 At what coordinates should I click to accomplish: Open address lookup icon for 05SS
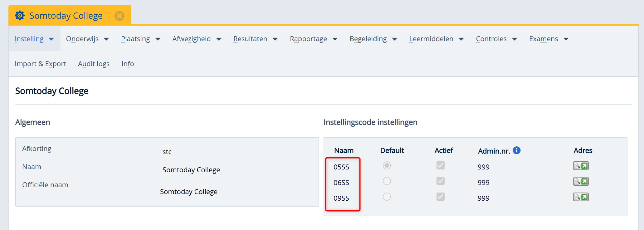pos(581,166)
